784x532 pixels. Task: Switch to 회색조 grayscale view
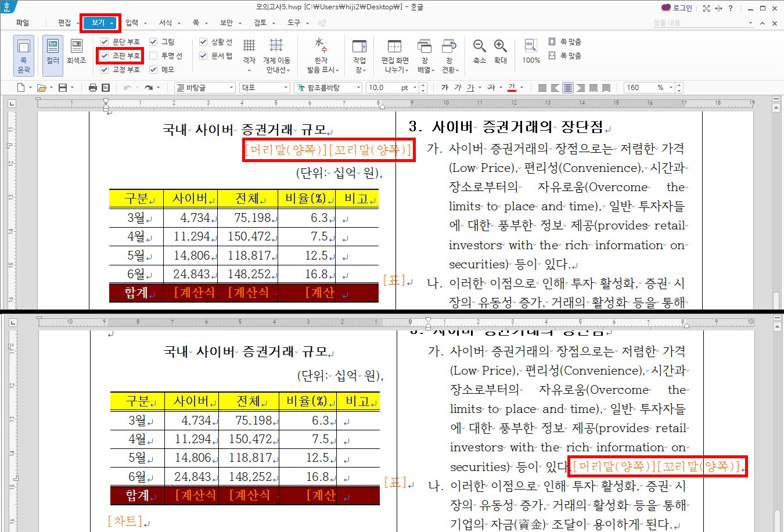76,51
